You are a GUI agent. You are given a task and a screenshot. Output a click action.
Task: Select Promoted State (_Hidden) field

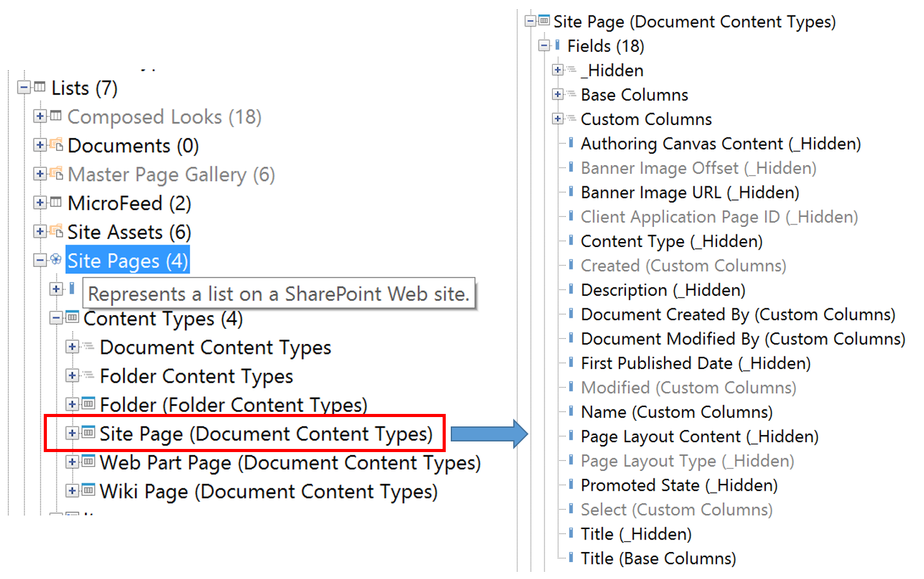(x=679, y=485)
